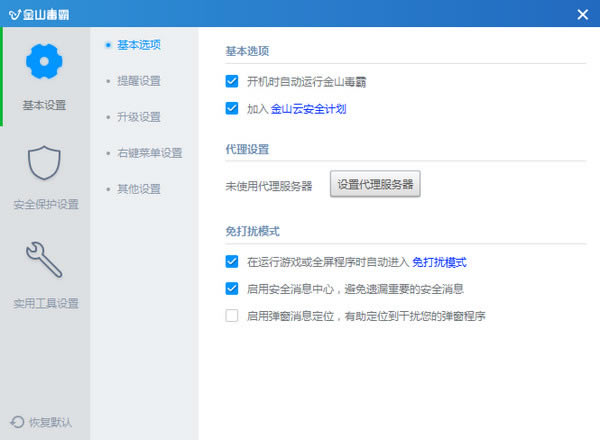Open the 提醒设置 submenu item
The image size is (600, 440).
click(139, 80)
